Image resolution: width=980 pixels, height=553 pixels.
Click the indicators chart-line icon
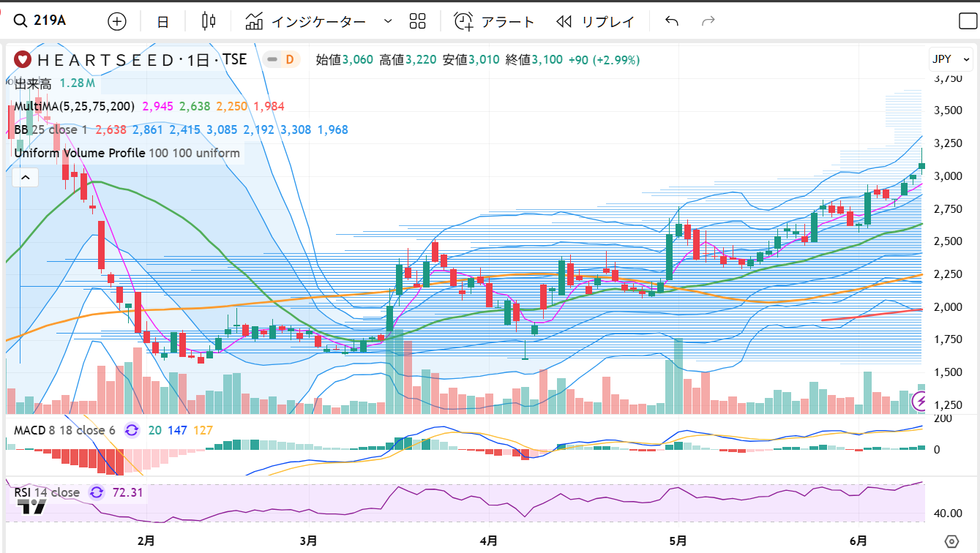point(254,21)
